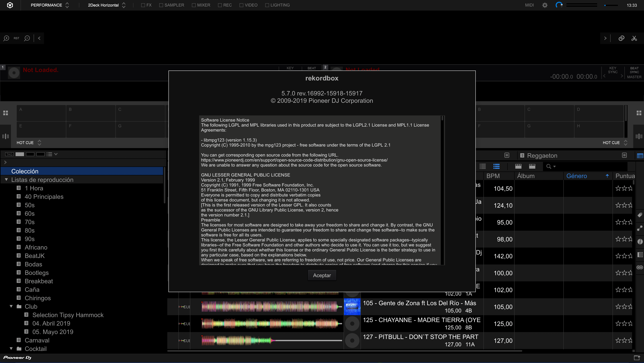Click the right-pointing arrow beside the link icon
Screen dimensions: 644x363
coord(605,38)
